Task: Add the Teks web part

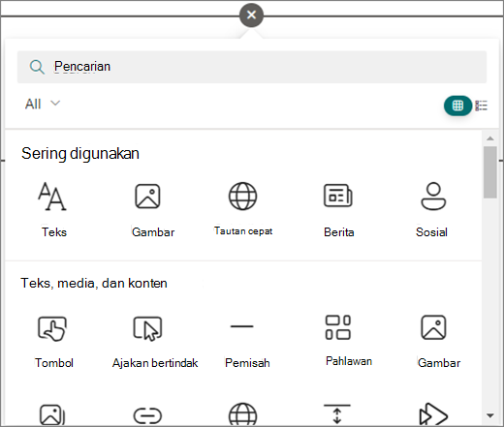Action: [53, 210]
